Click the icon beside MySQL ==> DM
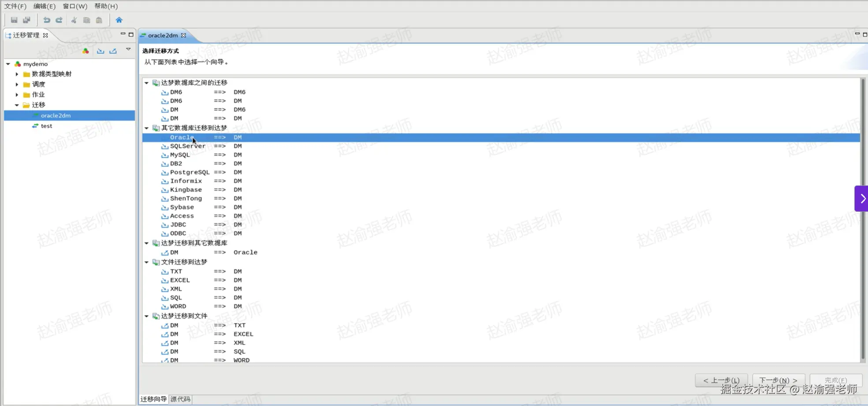Image resolution: width=868 pixels, height=406 pixels. [x=165, y=155]
